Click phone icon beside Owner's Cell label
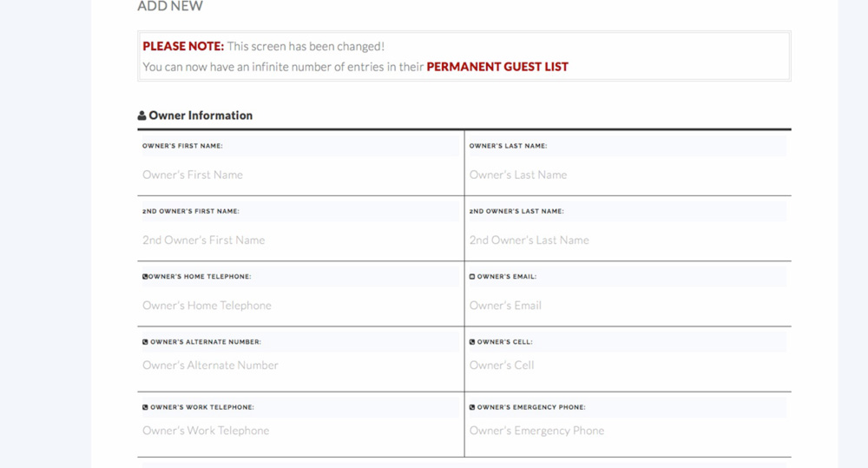Image resolution: width=868 pixels, height=468 pixels. pyautogui.click(x=472, y=342)
